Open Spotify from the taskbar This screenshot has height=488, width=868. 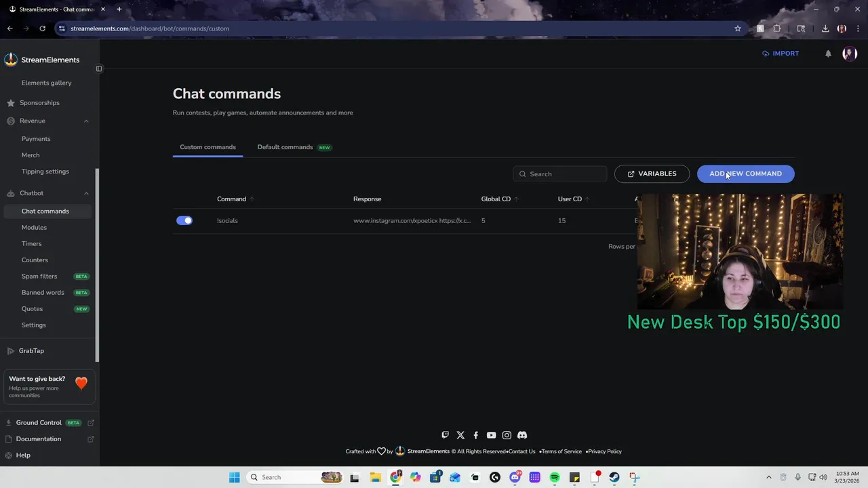[x=555, y=477]
